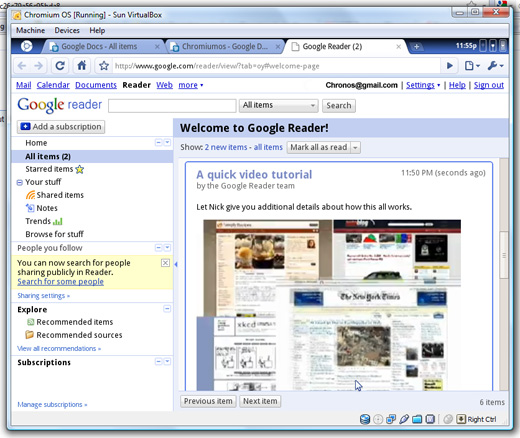The height and width of the screenshot is (438, 520).
Task: Click the browser forward arrow
Action: (39, 66)
